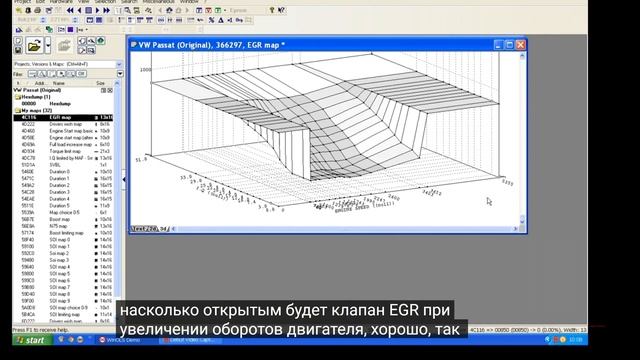
Task: Click the purple square icon, third toolbar row
Action: coord(70,29)
